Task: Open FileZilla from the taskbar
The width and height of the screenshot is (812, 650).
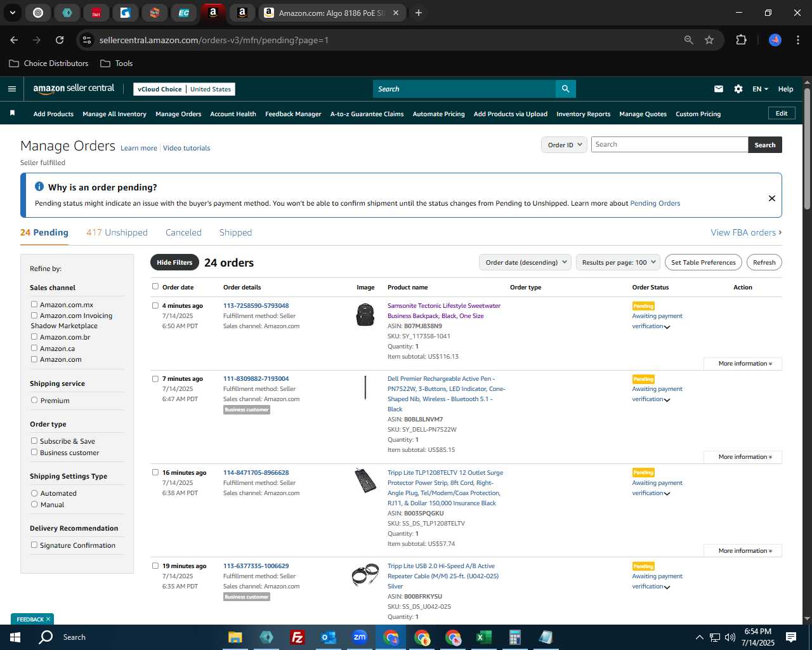Action: (297, 637)
